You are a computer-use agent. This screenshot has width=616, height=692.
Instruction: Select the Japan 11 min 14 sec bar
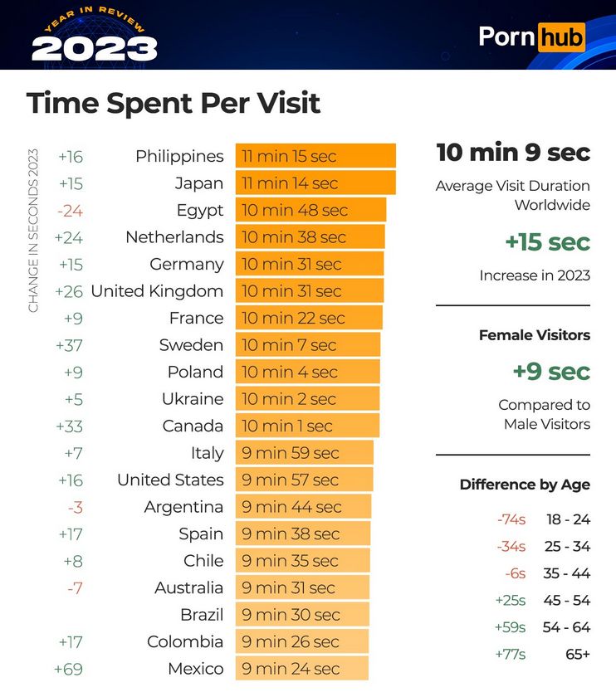coord(315,183)
